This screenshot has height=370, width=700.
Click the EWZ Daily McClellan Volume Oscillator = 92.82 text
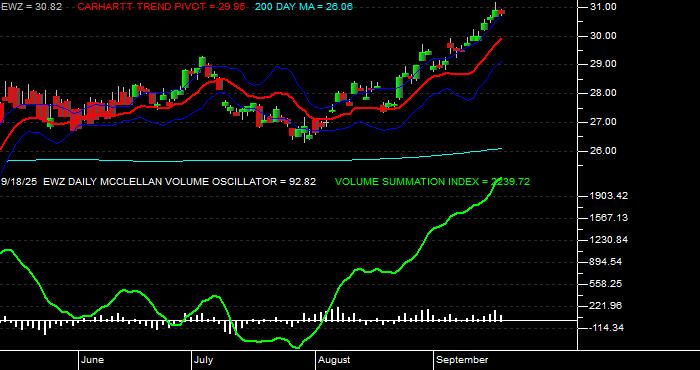point(180,182)
